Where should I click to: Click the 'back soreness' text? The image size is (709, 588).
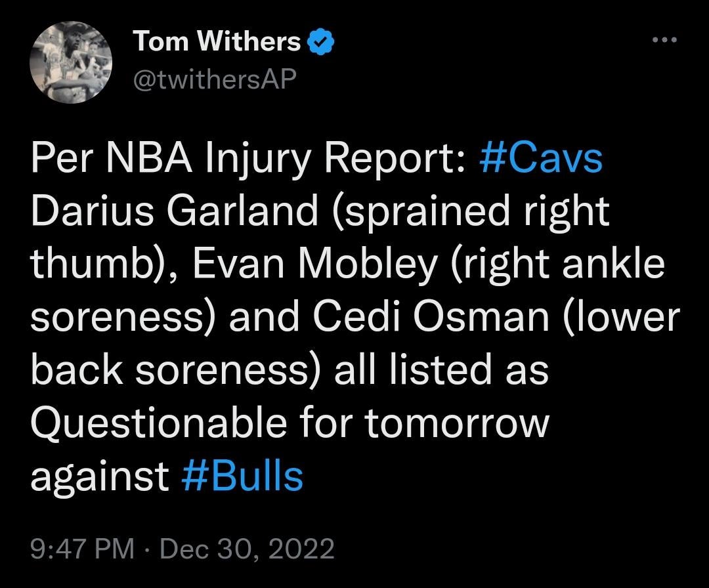point(177,370)
